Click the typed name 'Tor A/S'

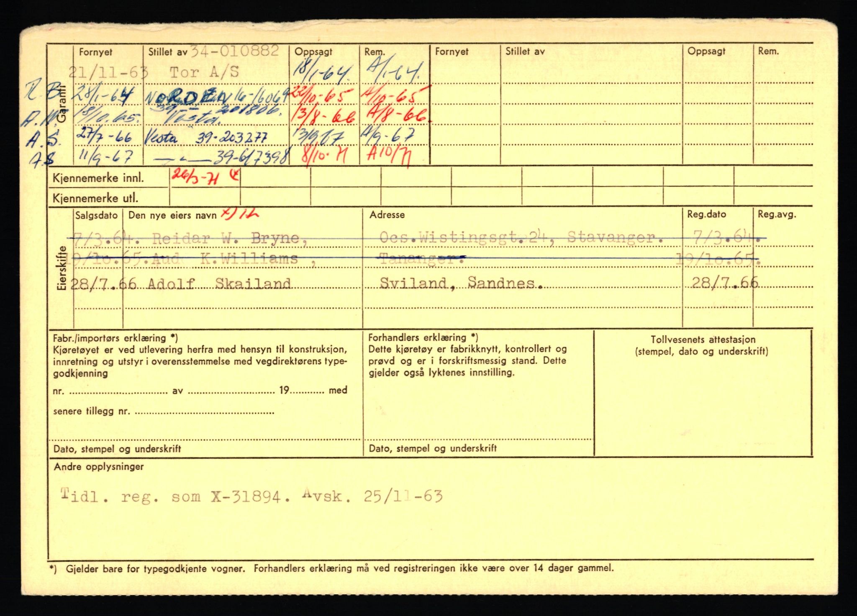204,72
